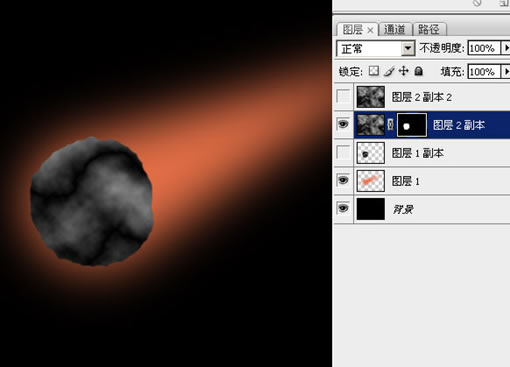Click the mask link icon on 图层 2 副本
The height and width of the screenshot is (367, 510).
[391, 125]
